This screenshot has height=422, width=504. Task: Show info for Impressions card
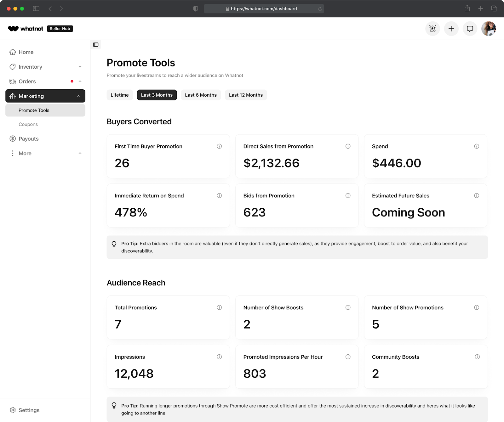219,357
